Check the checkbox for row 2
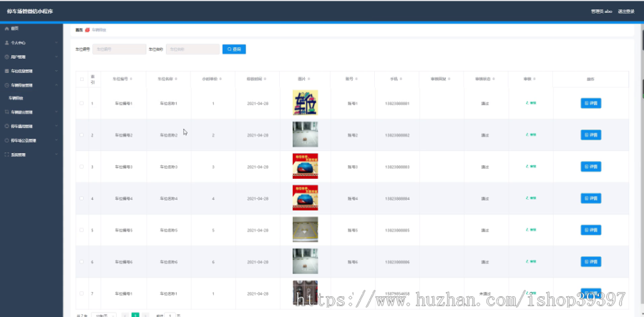Image resolution: width=644 pixels, height=317 pixels. pos(82,135)
